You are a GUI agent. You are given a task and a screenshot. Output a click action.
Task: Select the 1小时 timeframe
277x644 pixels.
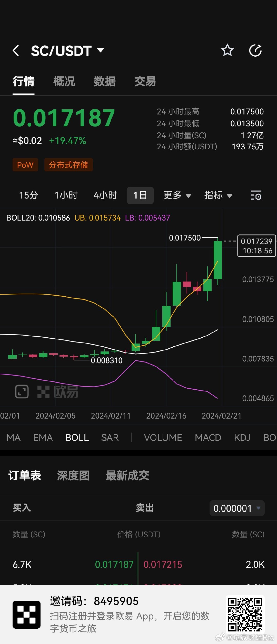[66, 195]
